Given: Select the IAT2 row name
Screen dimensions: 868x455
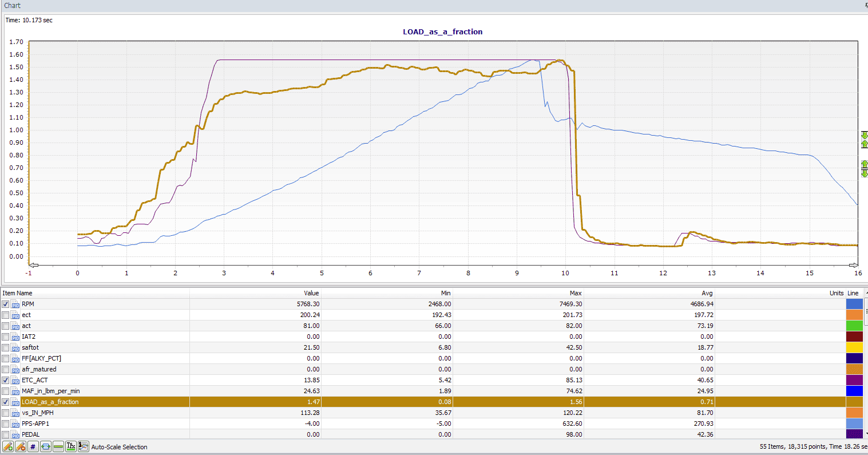Looking at the screenshot, I should [28, 337].
